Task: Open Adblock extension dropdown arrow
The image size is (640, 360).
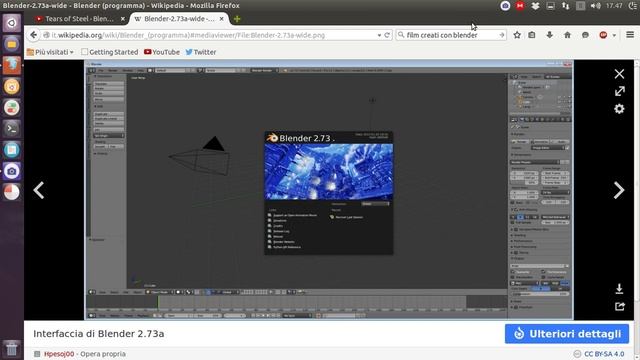Action: pos(614,36)
